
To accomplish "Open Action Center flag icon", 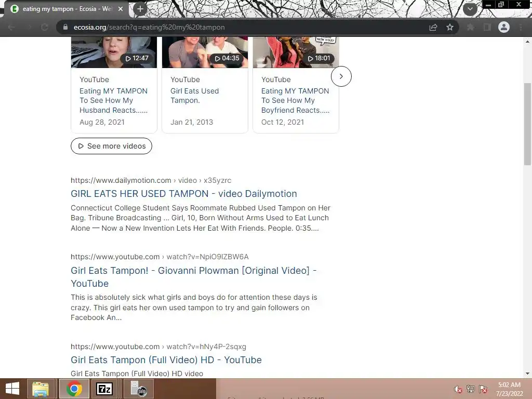I will [x=483, y=389].
